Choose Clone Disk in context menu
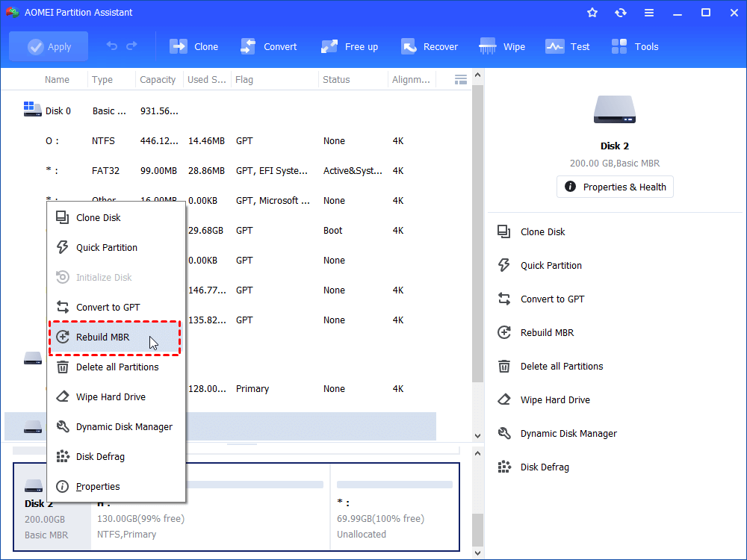The image size is (747, 560). point(116,217)
